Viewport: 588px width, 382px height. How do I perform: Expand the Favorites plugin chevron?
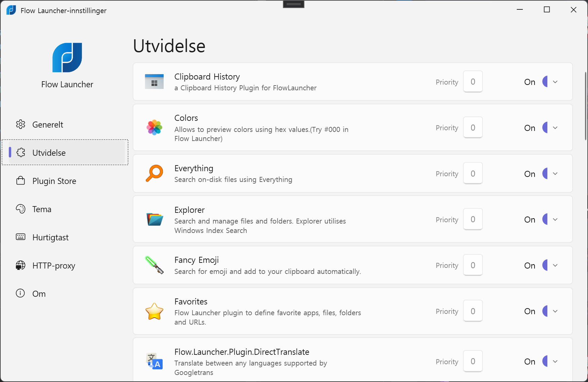[555, 311]
